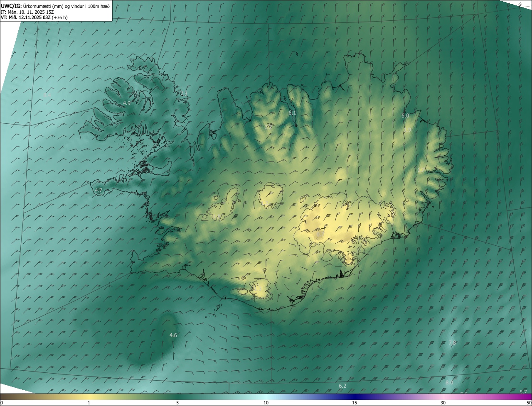Click the 4.6 value offshore southwest
The image size is (532, 406).
click(173, 335)
